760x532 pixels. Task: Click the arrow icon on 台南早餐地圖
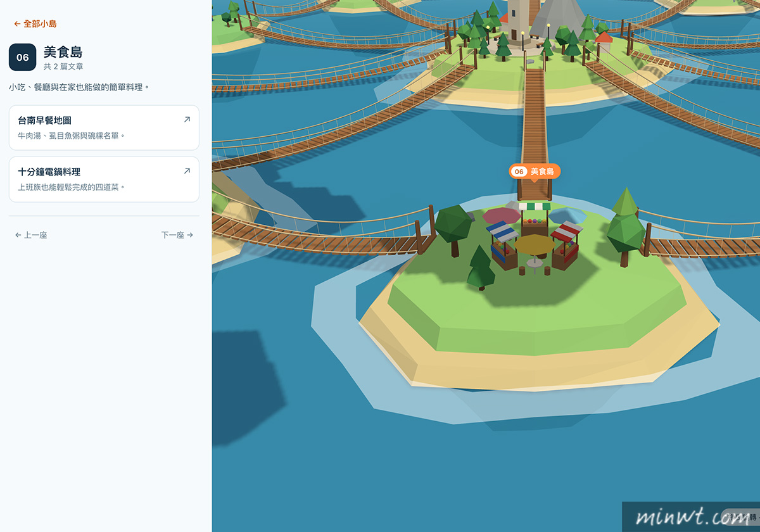187,119
